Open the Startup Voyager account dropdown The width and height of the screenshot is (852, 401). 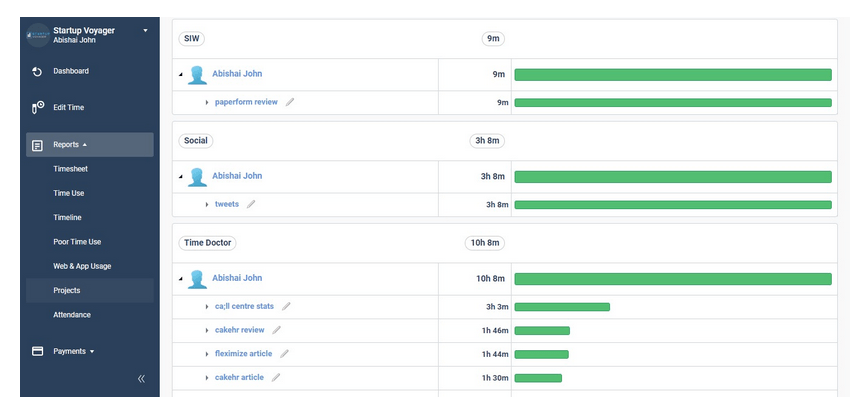(145, 31)
